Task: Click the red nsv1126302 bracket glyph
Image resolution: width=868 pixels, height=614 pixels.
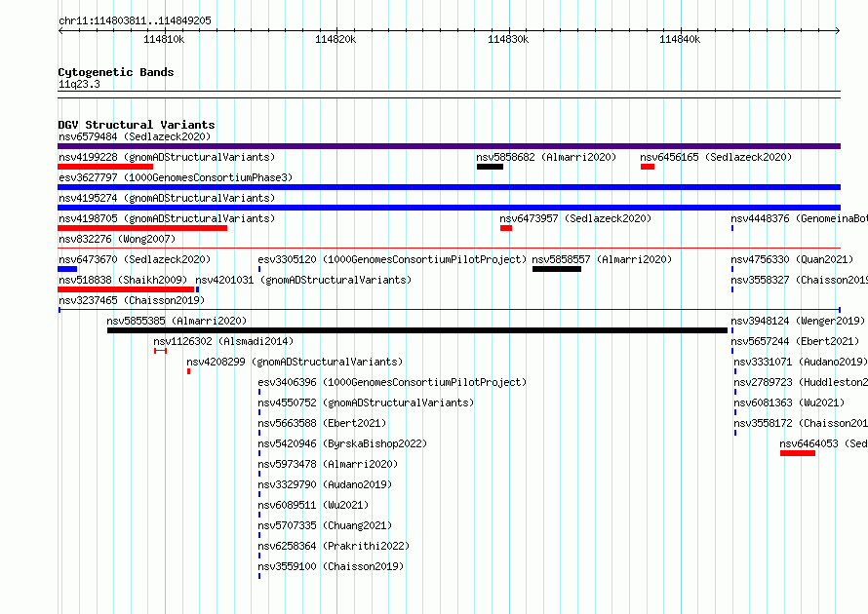Action: click(x=161, y=351)
